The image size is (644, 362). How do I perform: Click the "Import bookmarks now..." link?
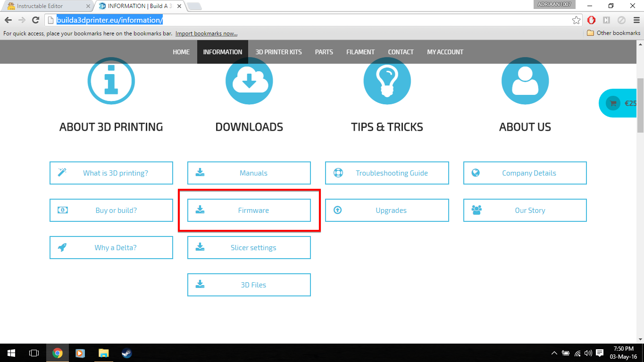206,34
